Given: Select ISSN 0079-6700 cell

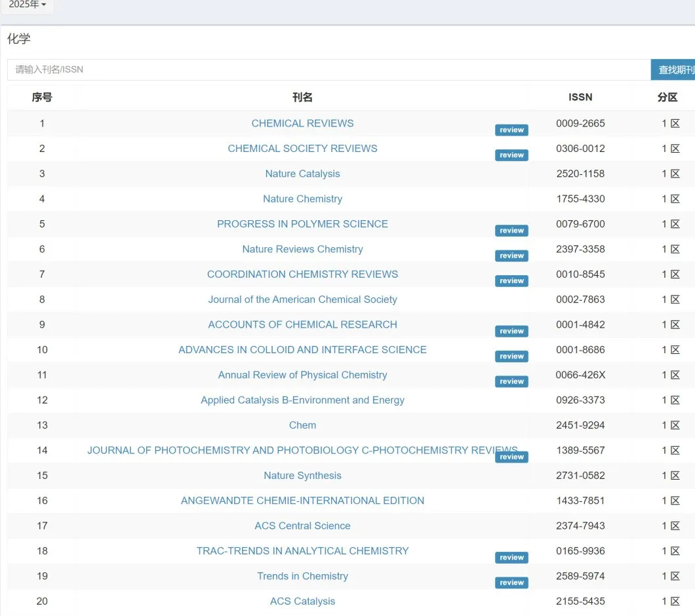Looking at the screenshot, I should (x=580, y=224).
